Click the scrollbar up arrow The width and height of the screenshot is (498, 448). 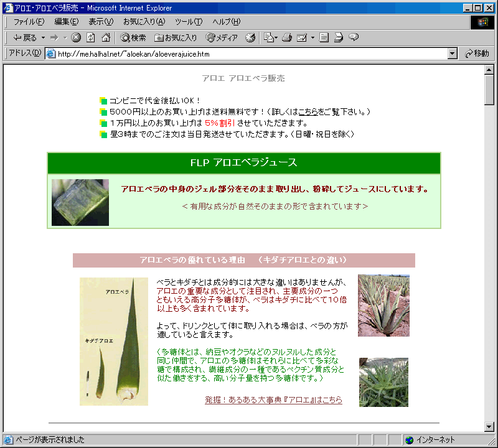pos(489,70)
